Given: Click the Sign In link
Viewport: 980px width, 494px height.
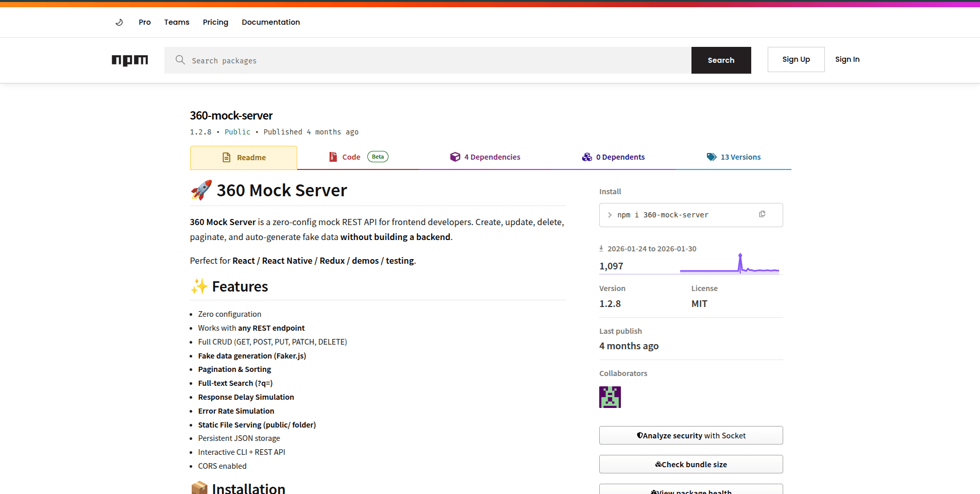Looking at the screenshot, I should tap(847, 59).
